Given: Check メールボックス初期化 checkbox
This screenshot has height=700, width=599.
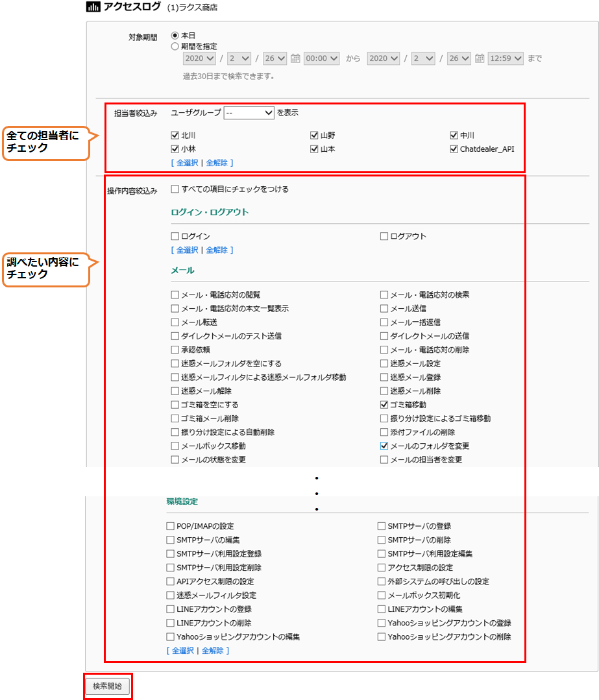Looking at the screenshot, I should click(382, 596).
